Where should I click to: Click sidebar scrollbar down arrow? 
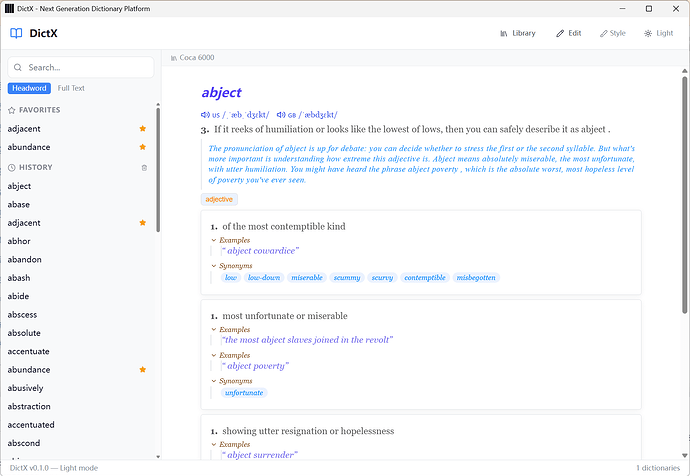pyautogui.click(x=158, y=457)
